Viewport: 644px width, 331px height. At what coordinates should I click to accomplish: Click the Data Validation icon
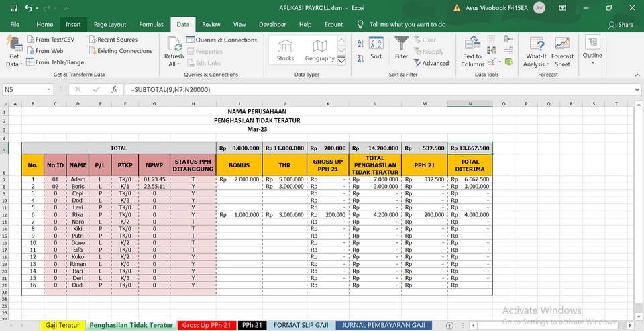coord(491,62)
